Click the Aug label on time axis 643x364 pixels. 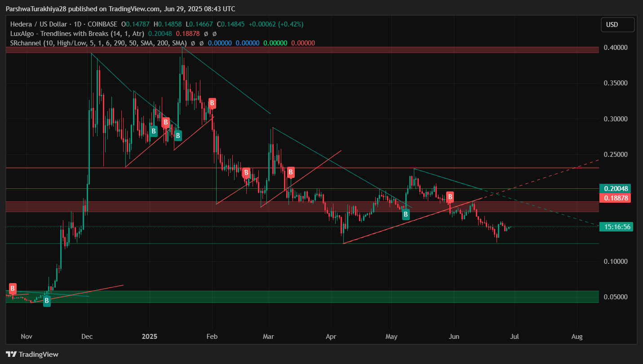577,336
